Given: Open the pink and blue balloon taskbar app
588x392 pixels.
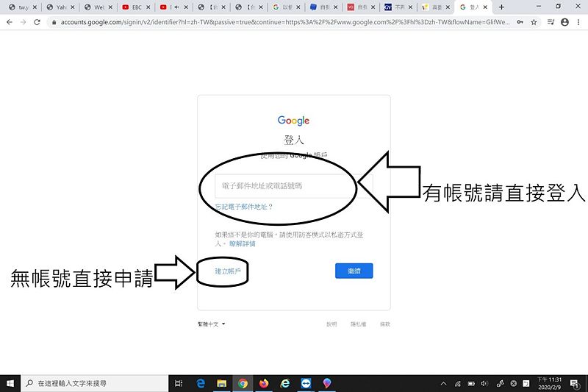Looking at the screenshot, I should [327, 383].
